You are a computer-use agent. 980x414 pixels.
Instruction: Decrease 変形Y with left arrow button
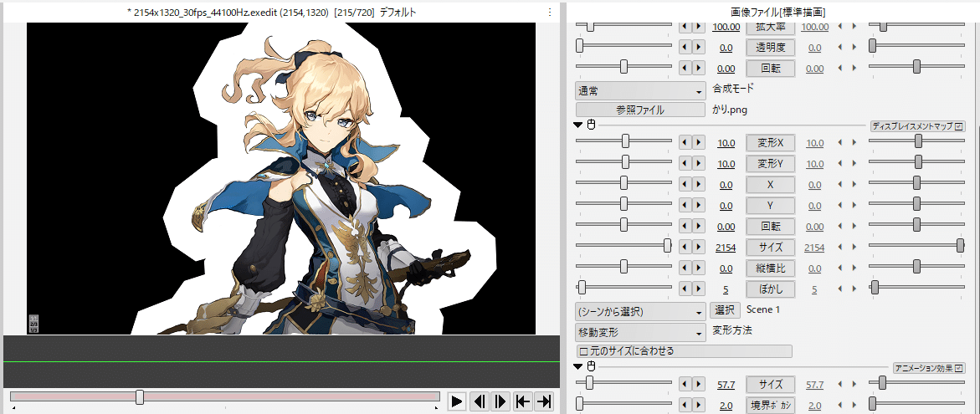[x=685, y=164]
